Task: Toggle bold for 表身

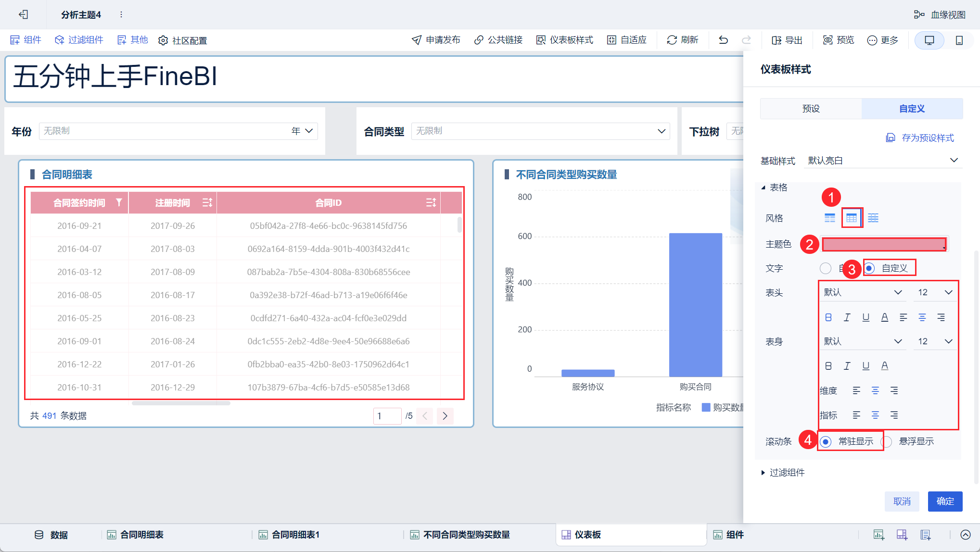Action: click(828, 366)
